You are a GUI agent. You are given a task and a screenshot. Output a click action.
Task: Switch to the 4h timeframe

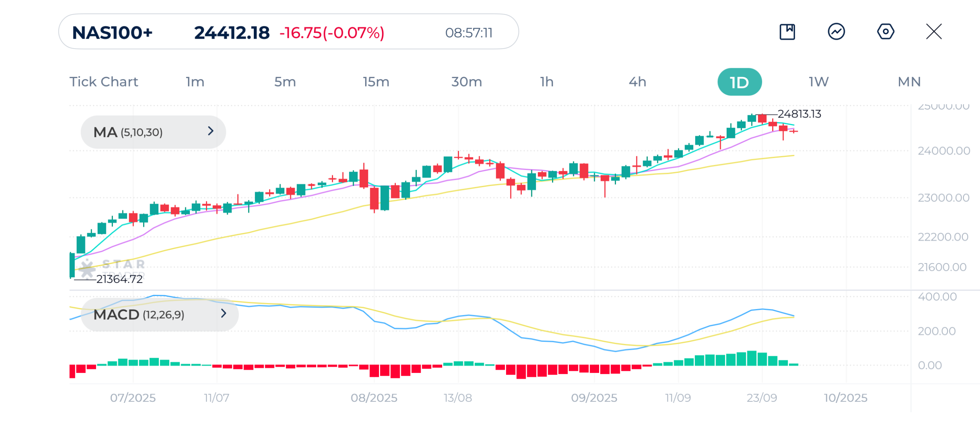tap(637, 82)
